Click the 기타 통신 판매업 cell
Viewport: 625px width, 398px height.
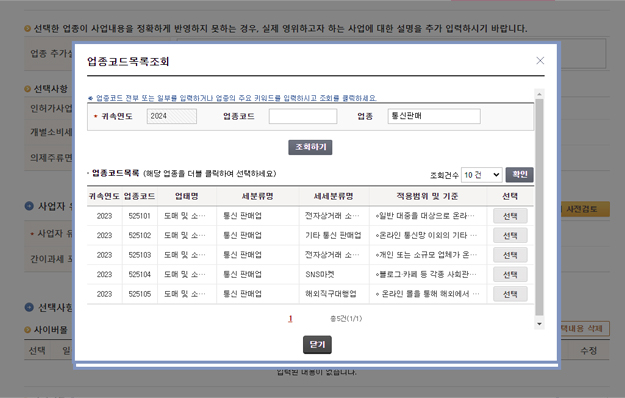(x=333, y=235)
